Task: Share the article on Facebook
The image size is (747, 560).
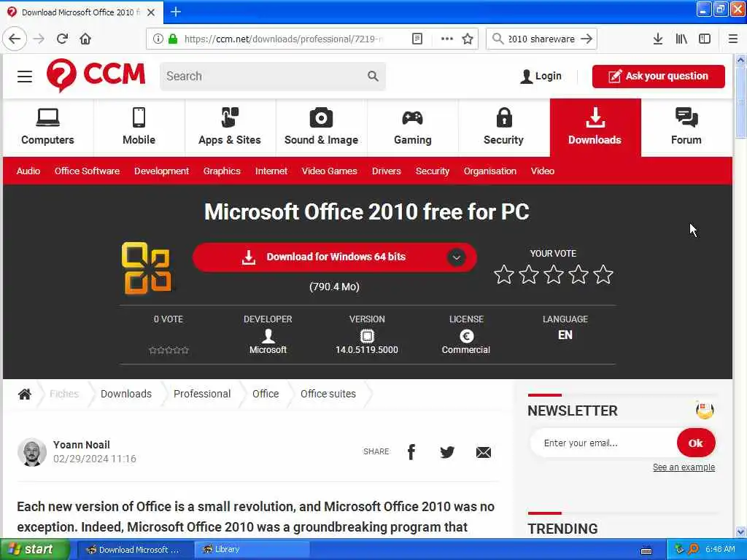Action: point(411,452)
